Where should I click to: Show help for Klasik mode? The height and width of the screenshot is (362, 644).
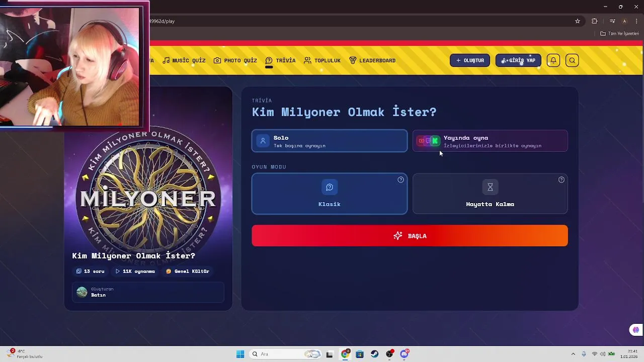coord(401,180)
